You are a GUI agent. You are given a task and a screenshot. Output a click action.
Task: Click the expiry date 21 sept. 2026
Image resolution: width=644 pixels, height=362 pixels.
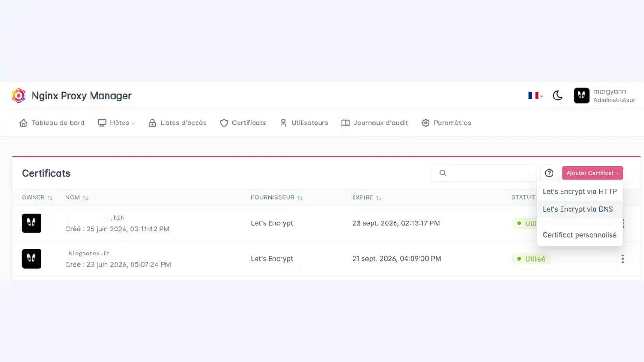point(396,259)
